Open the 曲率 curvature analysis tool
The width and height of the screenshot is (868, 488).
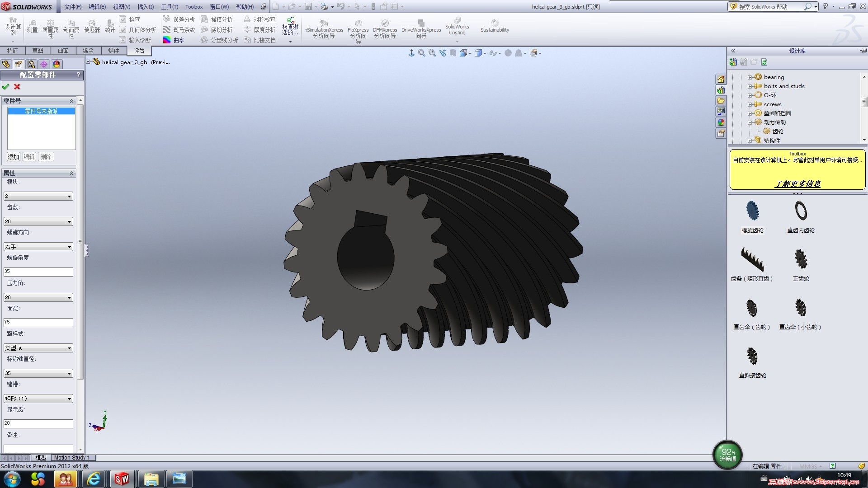174,40
